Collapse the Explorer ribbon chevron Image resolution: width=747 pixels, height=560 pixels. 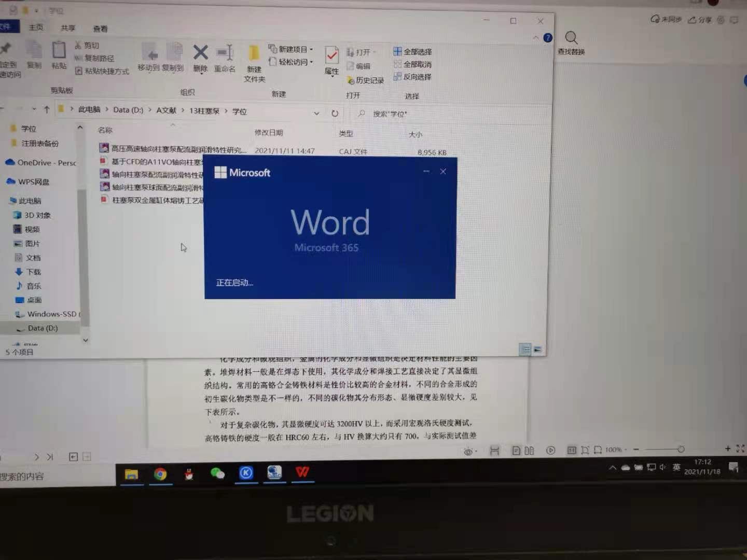pos(535,37)
